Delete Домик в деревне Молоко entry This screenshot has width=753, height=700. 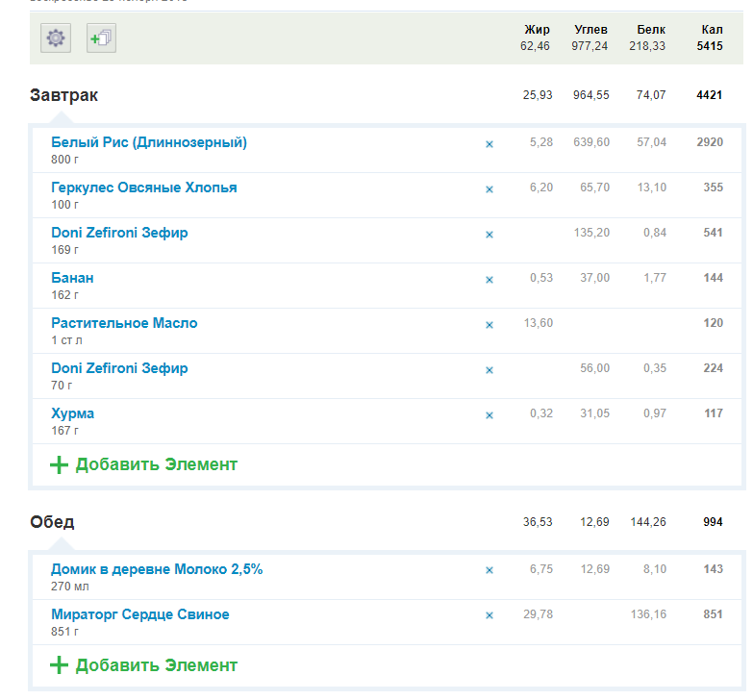point(489,570)
